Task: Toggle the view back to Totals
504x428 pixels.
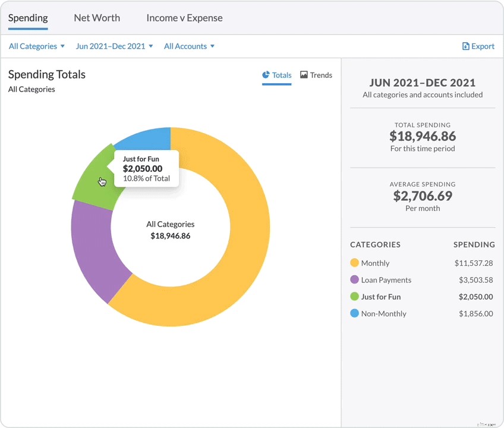Action: (x=276, y=75)
